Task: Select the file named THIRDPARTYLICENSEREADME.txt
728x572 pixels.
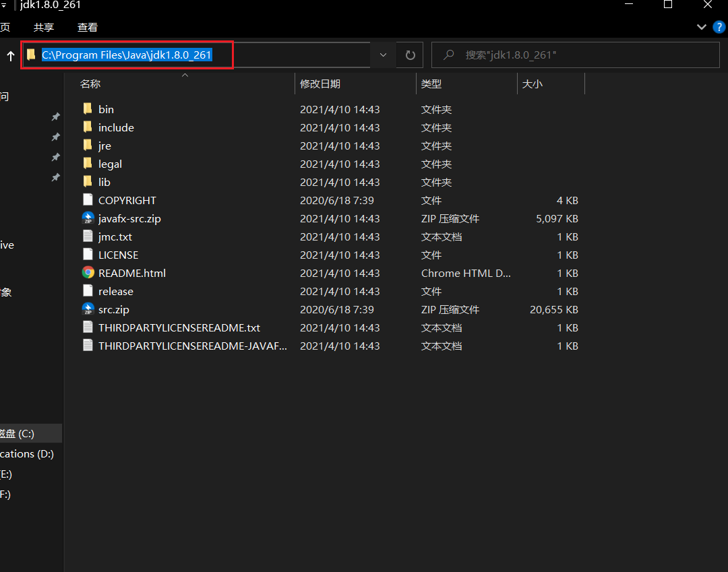Action: point(179,327)
